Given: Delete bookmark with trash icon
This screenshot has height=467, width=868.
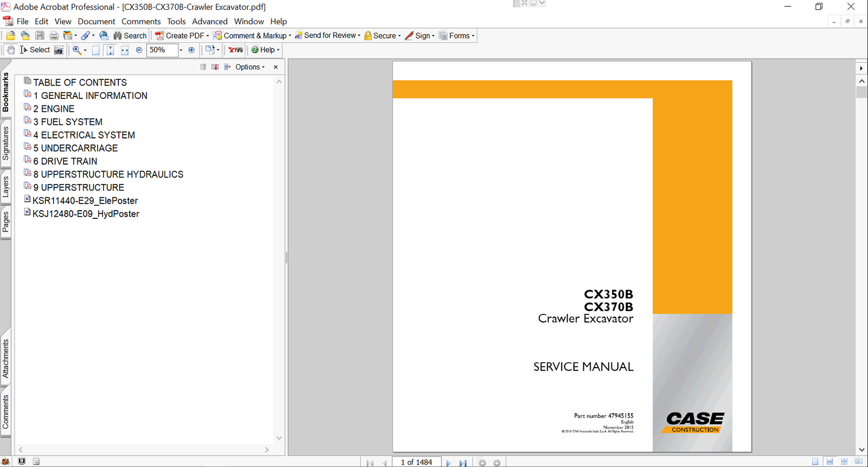Looking at the screenshot, I should (x=203, y=67).
